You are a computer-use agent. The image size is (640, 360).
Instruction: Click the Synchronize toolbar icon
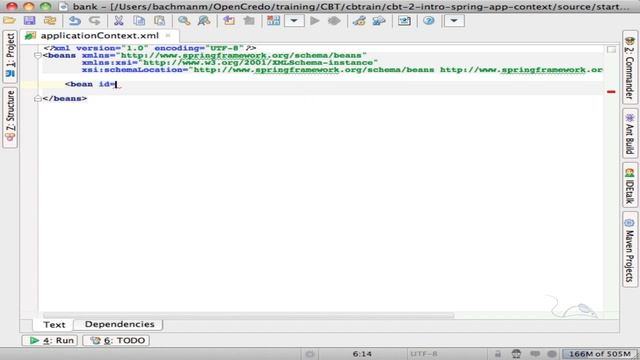coord(50,20)
